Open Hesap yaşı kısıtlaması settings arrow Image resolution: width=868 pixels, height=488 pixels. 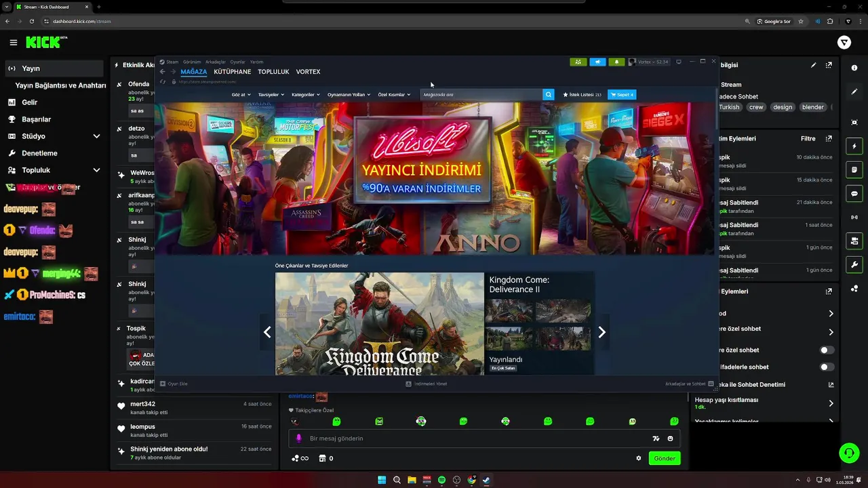click(x=831, y=403)
